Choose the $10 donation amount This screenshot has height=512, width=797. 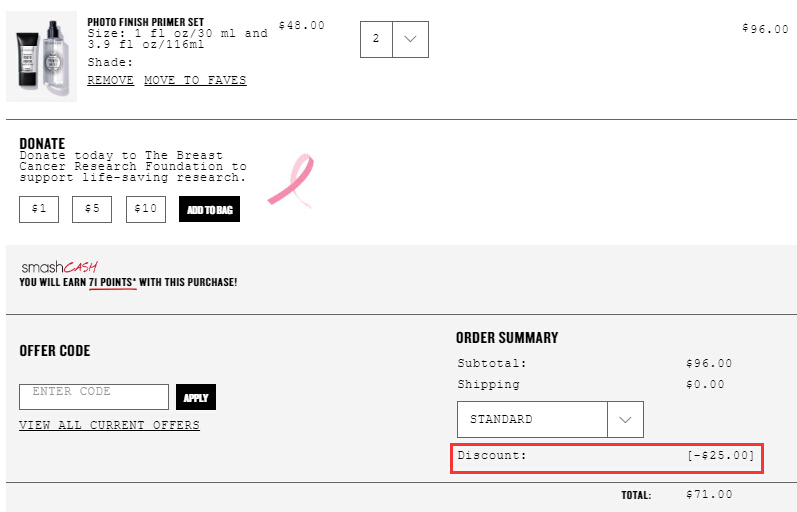(146, 209)
